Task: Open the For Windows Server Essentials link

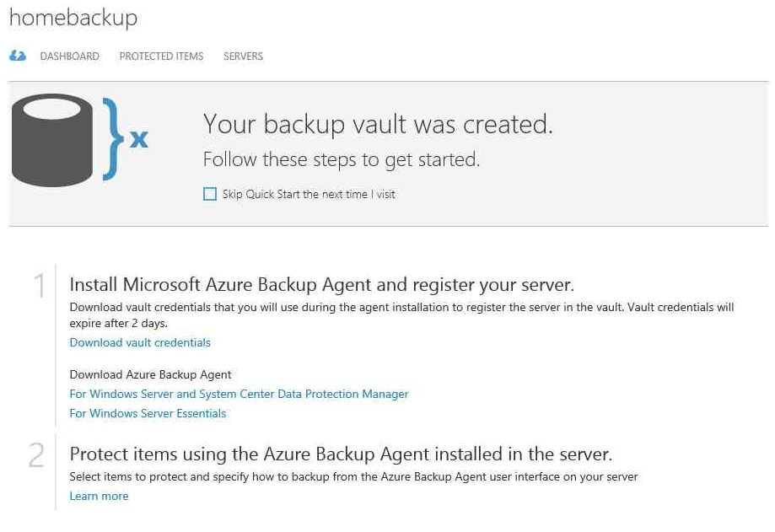Action: (148, 413)
